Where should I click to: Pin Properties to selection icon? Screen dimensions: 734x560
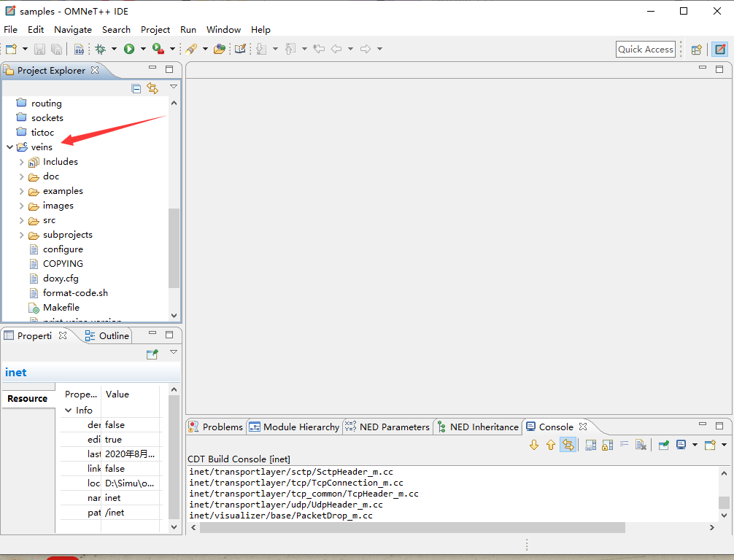pos(152,354)
